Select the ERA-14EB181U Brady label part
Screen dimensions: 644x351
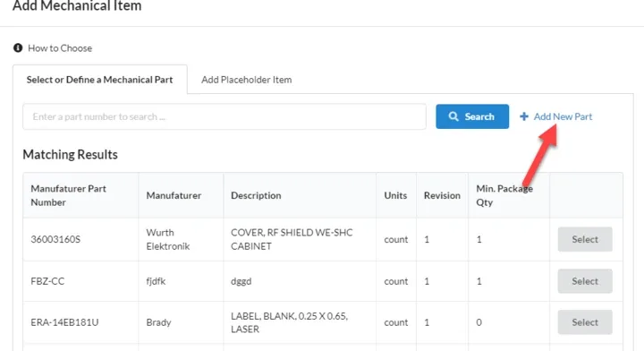585,322
